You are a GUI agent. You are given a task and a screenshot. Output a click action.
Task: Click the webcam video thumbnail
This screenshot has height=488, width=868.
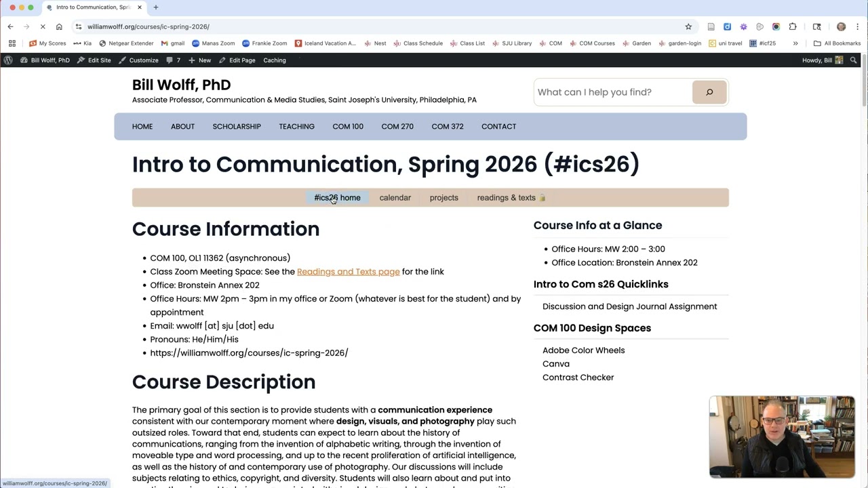(782, 437)
